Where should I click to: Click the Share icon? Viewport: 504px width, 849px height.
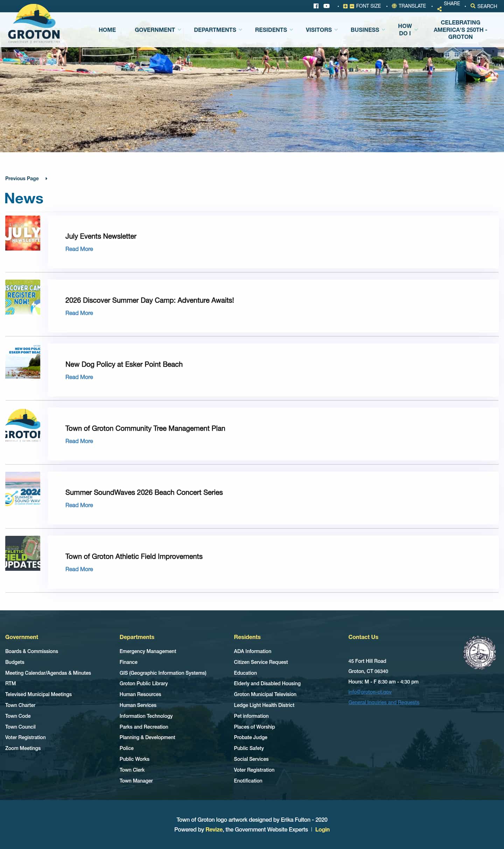click(439, 9)
